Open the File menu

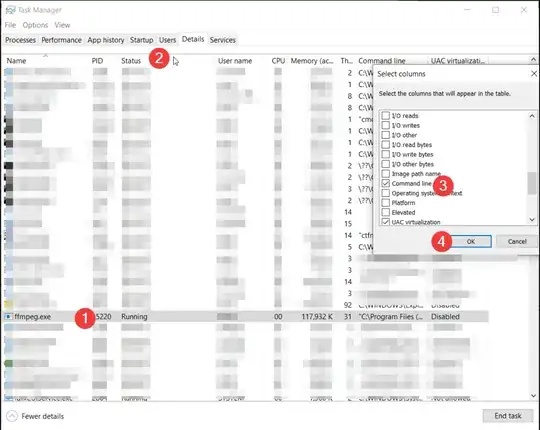click(x=10, y=25)
